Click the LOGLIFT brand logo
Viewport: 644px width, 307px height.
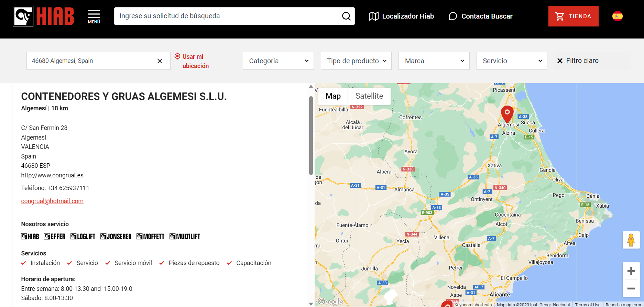coord(83,237)
